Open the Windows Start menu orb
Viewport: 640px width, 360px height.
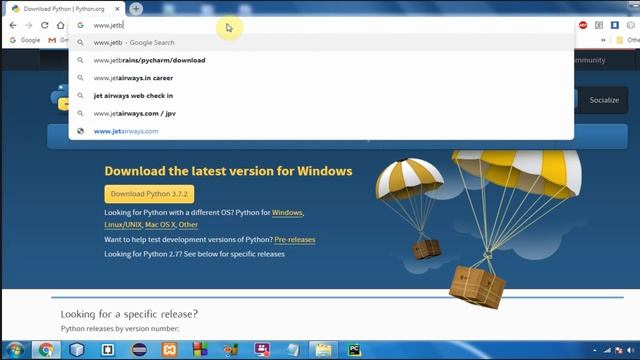pyautogui.click(x=15, y=350)
